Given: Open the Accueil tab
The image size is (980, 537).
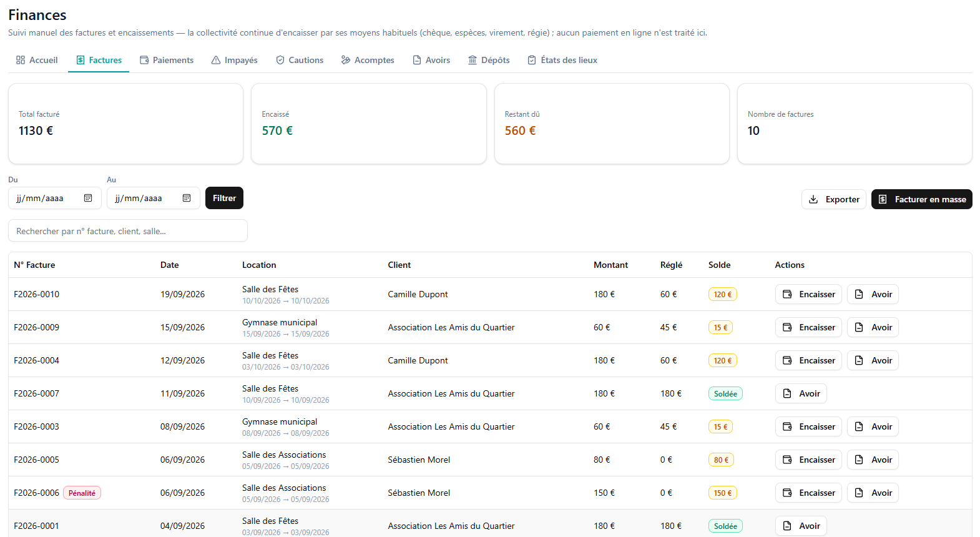Looking at the screenshot, I should [x=37, y=60].
